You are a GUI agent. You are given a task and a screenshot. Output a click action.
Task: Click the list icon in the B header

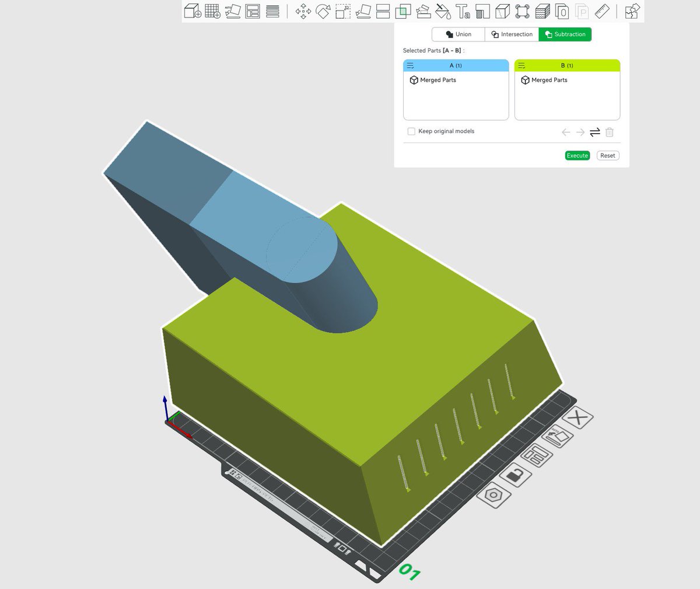tap(521, 66)
